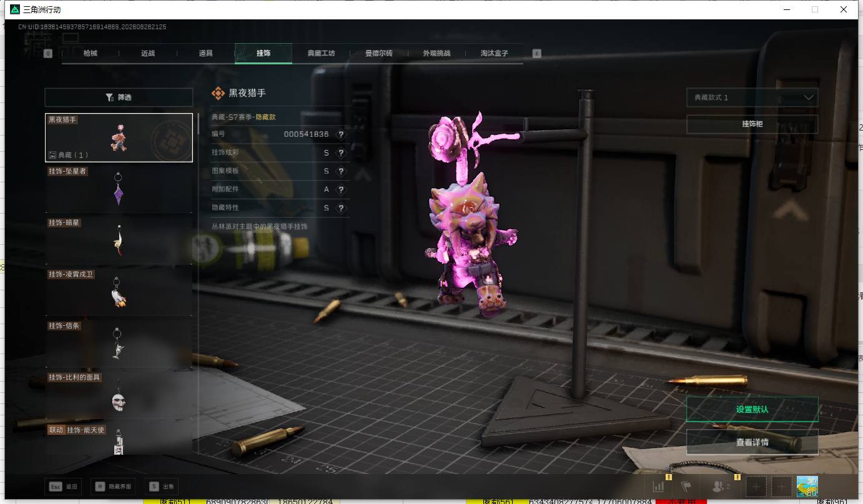Go to the 典藏工坊 tab
This screenshot has height=504, width=863.
click(321, 54)
